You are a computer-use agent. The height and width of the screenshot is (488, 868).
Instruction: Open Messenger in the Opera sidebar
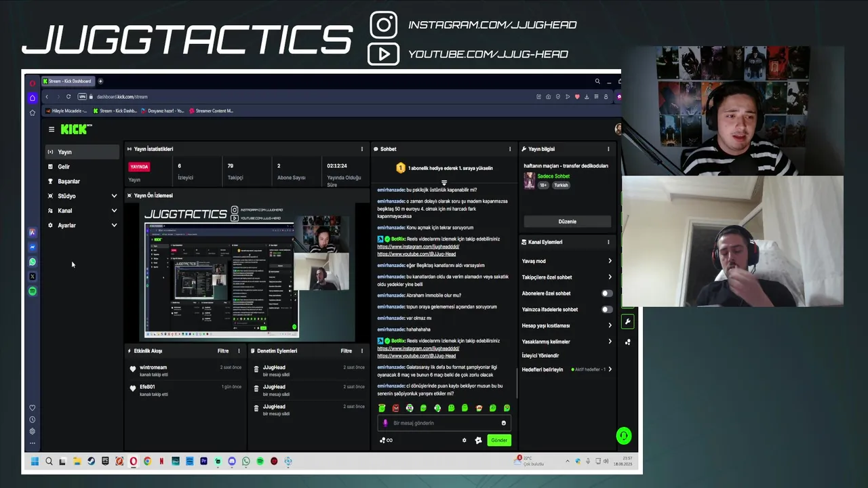[x=32, y=247]
